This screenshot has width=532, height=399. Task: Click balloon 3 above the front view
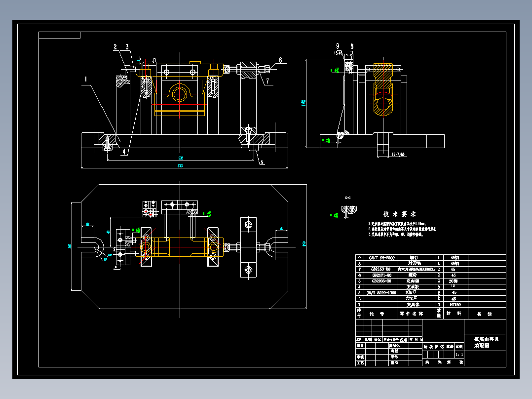127,47
